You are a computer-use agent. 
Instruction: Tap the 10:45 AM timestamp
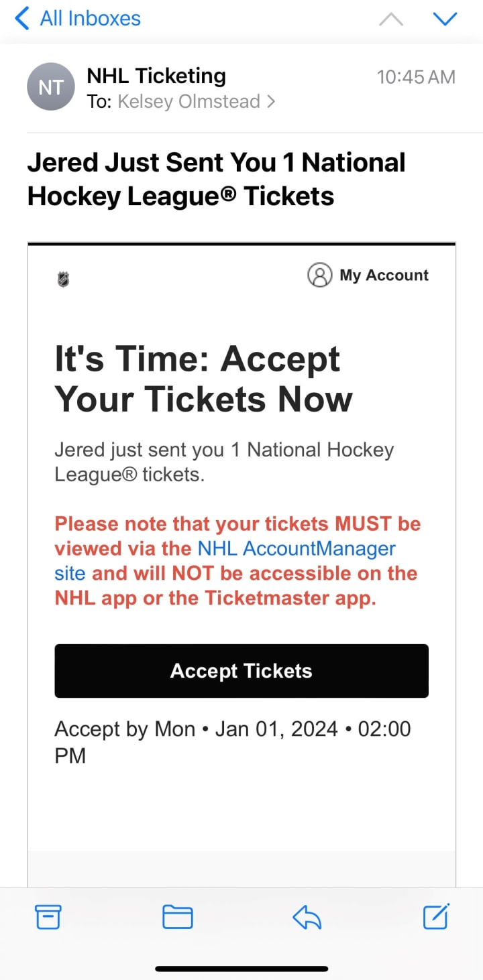416,77
